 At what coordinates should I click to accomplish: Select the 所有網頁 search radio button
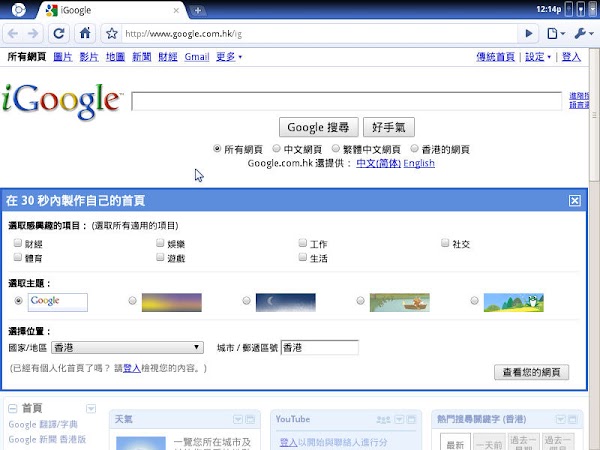click(x=217, y=148)
